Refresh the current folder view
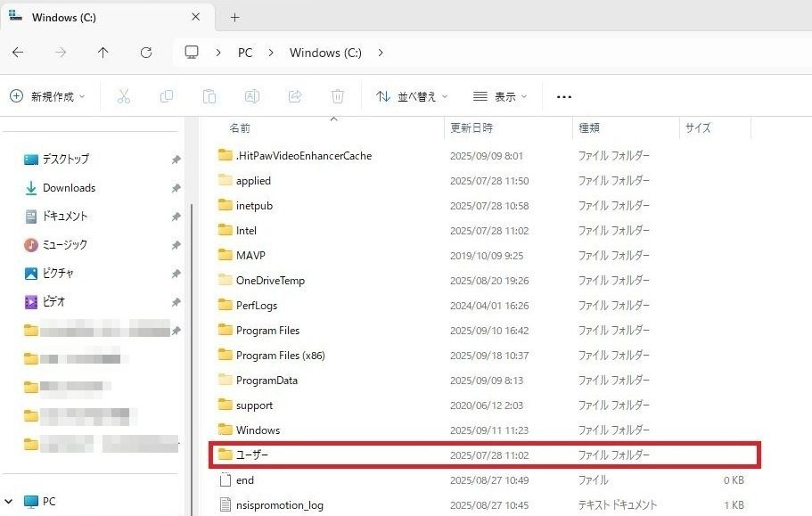This screenshot has height=516, width=812. click(146, 53)
